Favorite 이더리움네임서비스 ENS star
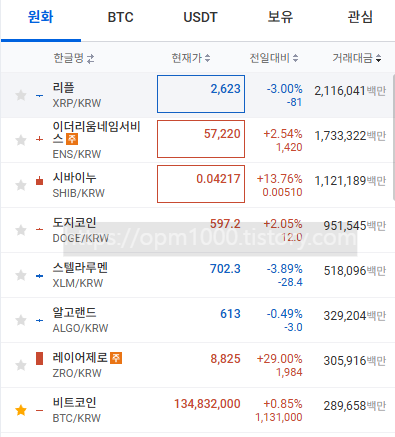Image resolution: width=395 pixels, height=437 pixels. [x=21, y=140]
